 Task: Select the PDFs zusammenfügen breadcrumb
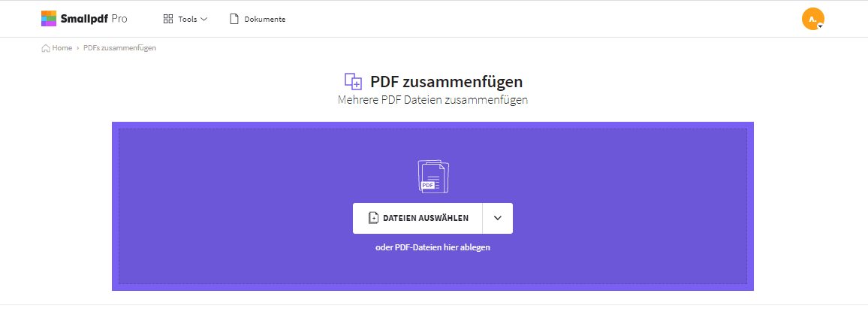pyautogui.click(x=119, y=48)
